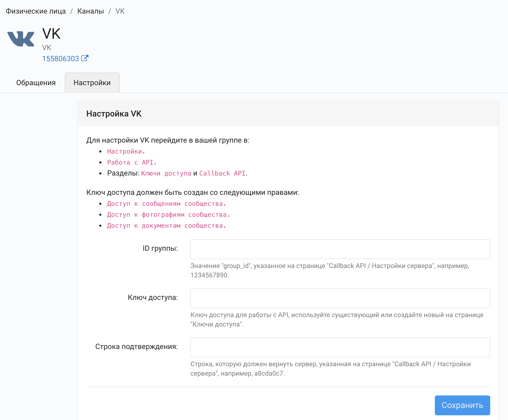The width and height of the screenshot is (508, 420).
Task: Click the 'Строка подтверждения:' label
Action: pyautogui.click(x=137, y=347)
